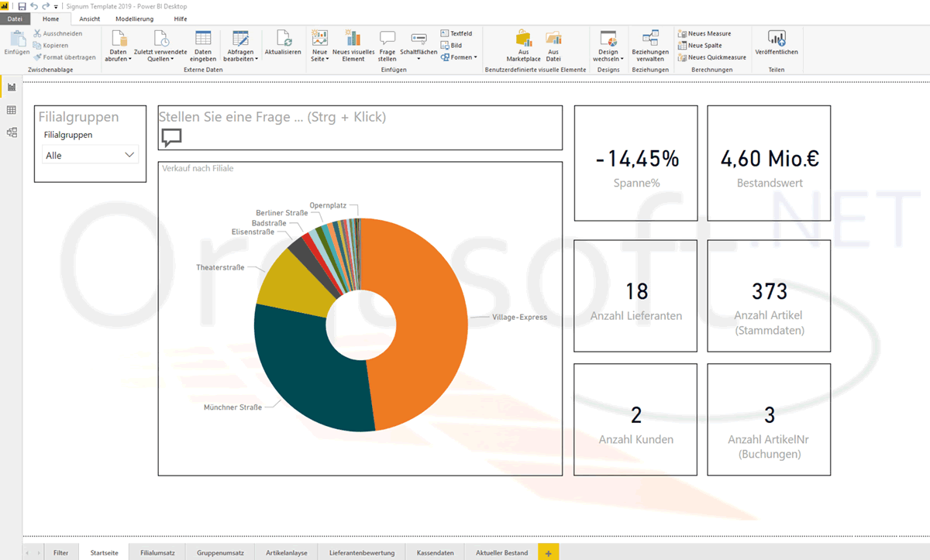Open the model view in the sidebar
The image size is (930, 560).
pyautogui.click(x=11, y=132)
